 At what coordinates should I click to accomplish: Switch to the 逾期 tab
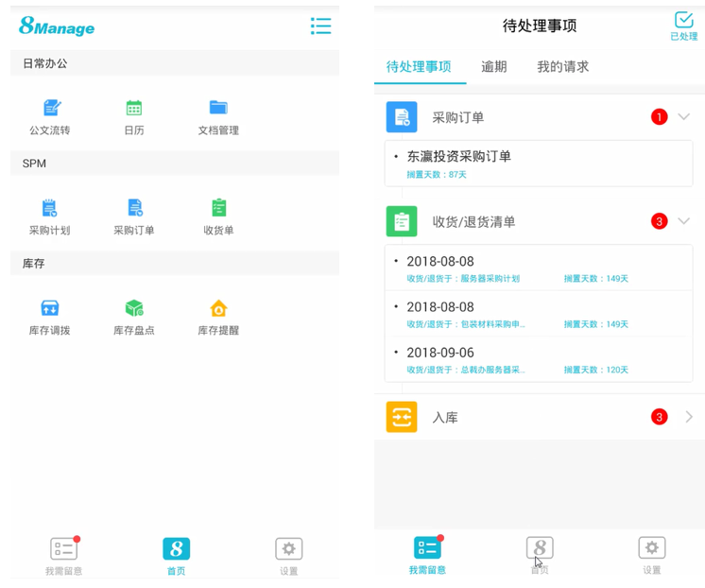tap(493, 67)
